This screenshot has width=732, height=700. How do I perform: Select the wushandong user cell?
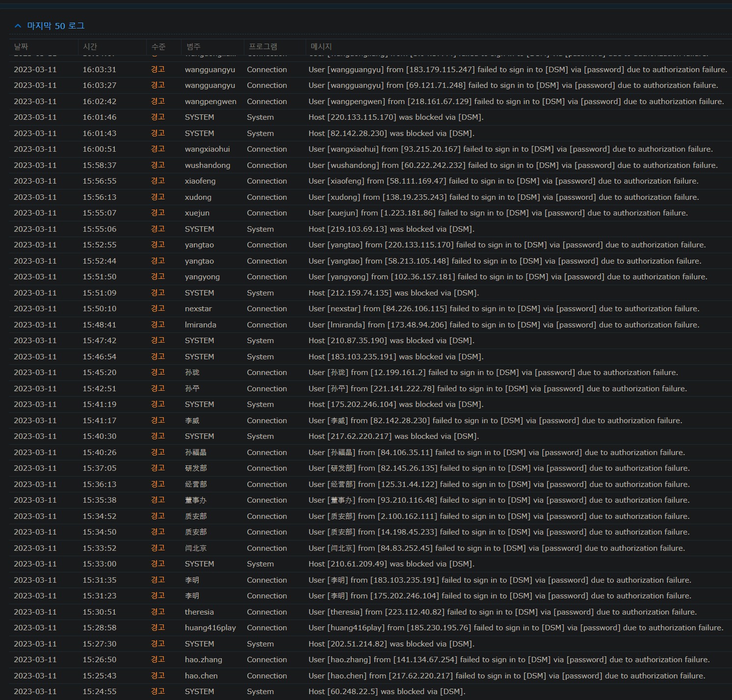point(208,165)
